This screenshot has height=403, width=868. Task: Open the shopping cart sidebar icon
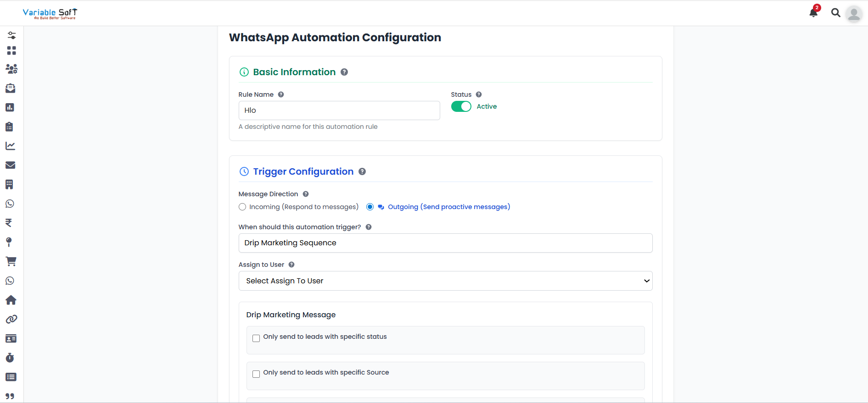coord(11,261)
